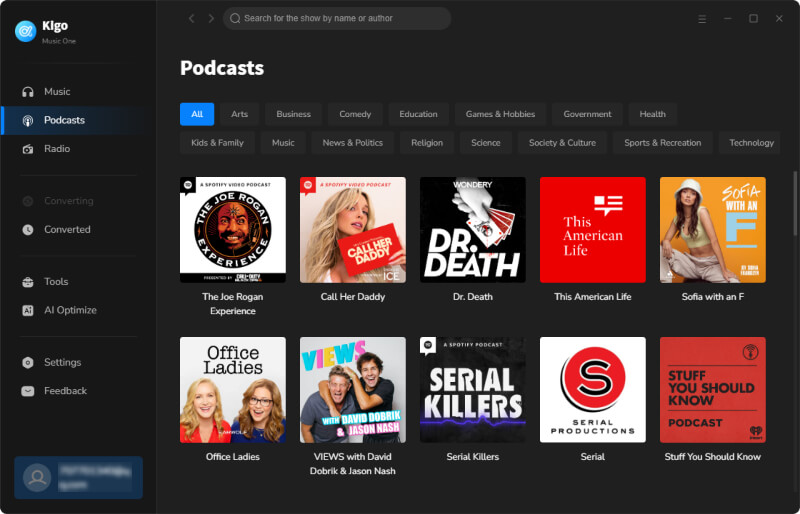This screenshot has height=514, width=800.
Task: Click the AI Optimize sidebar label
Action: (x=70, y=310)
